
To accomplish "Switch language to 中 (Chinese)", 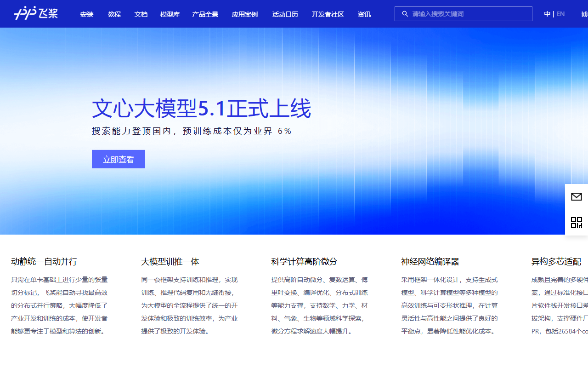I will [547, 14].
